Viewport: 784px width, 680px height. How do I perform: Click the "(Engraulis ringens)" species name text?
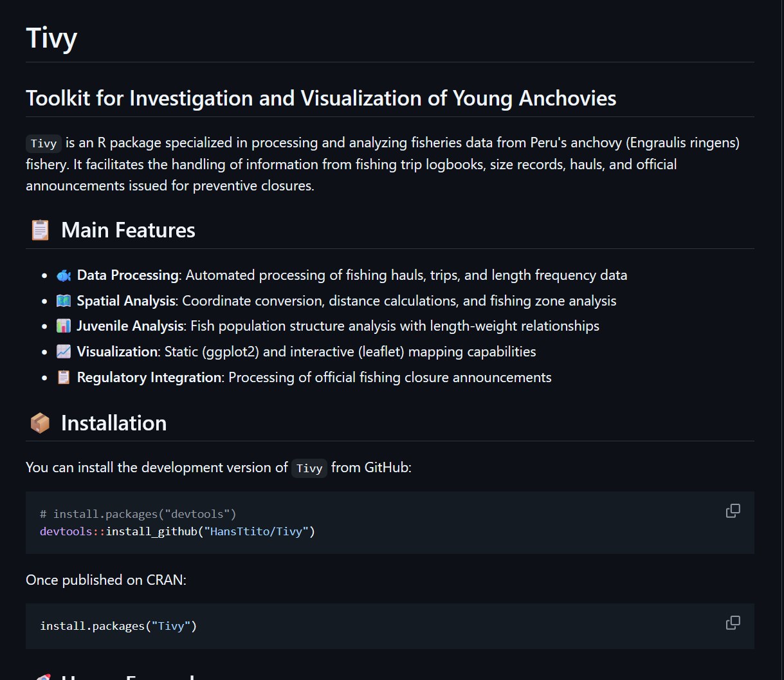coord(682,143)
